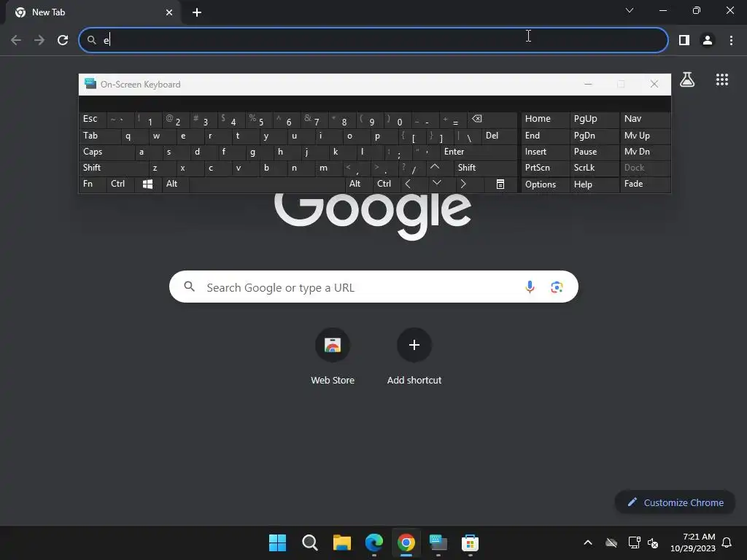Viewport: 747px width, 560px height.
Task: Click the PgUp key on keyboard
Action: point(594,119)
